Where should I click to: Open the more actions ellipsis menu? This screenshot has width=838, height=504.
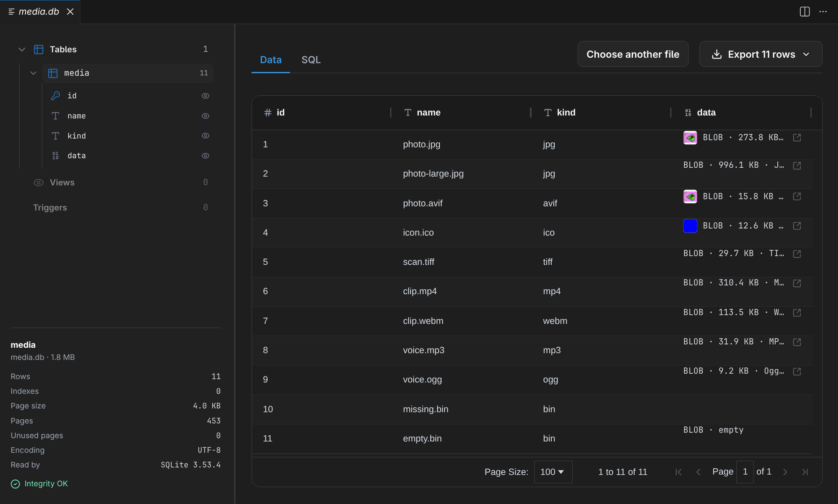point(823,11)
